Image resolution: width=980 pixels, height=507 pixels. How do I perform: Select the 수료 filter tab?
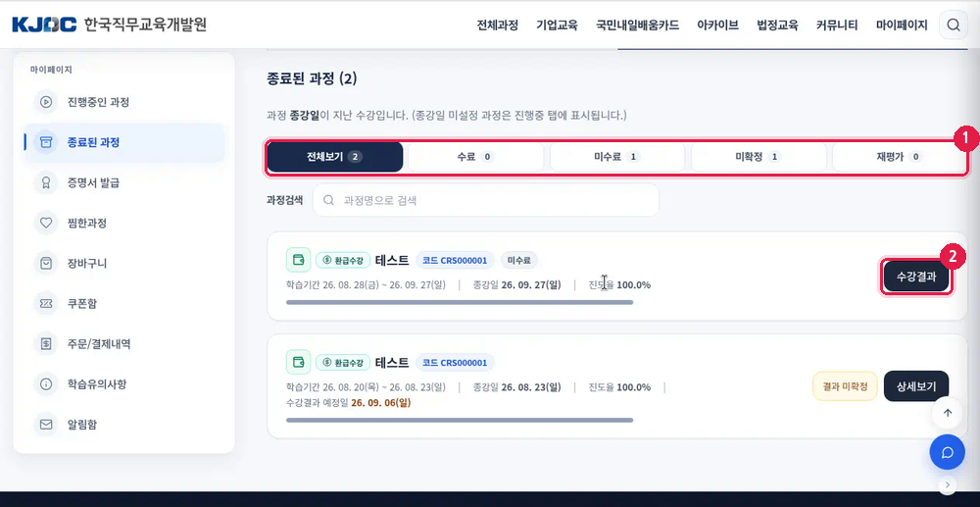475,157
